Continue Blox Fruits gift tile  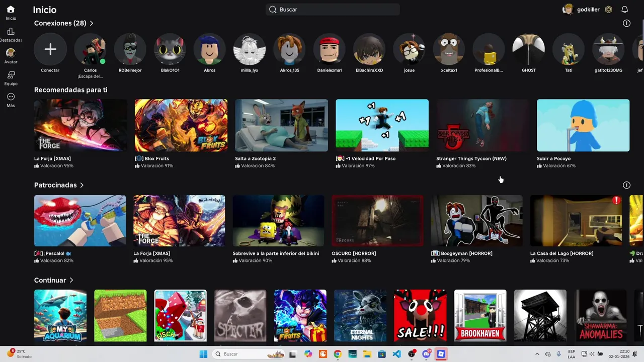pyautogui.click(x=300, y=316)
